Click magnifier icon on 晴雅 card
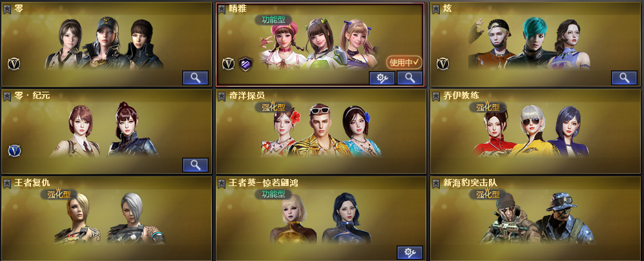 tap(410, 78)
